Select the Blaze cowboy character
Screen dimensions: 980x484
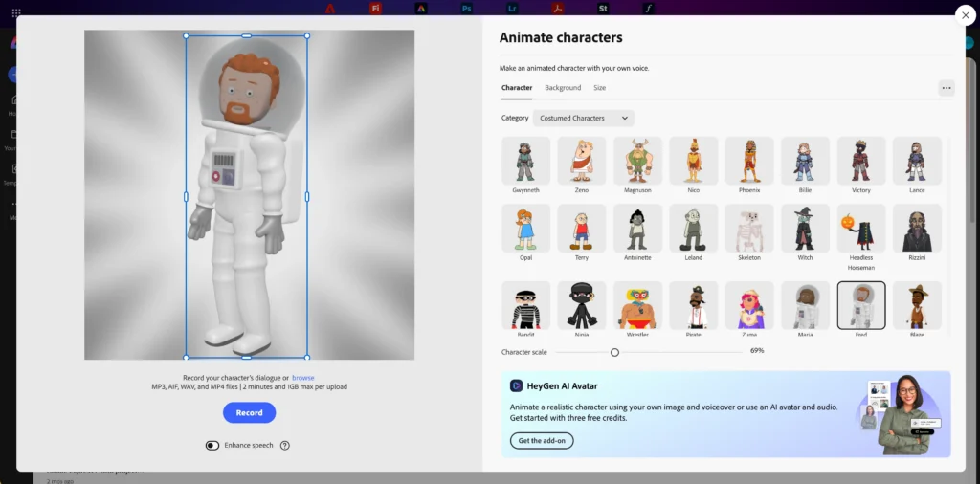917,305
